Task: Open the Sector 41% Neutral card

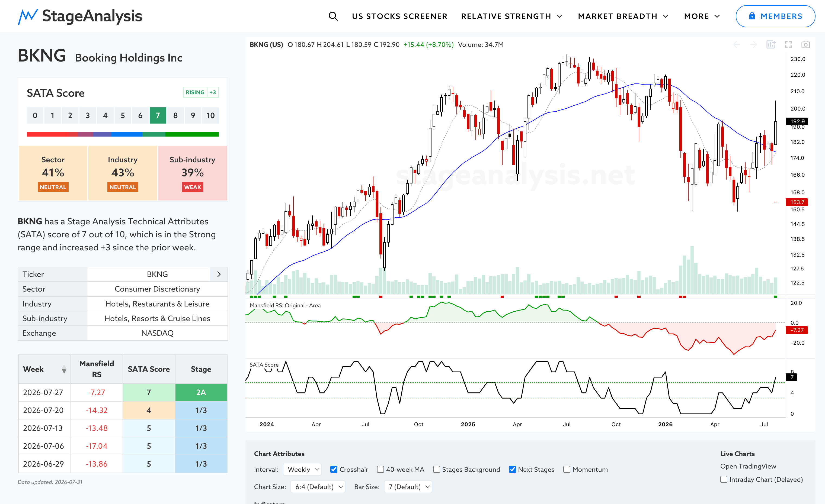Action: tap(53, 173)
